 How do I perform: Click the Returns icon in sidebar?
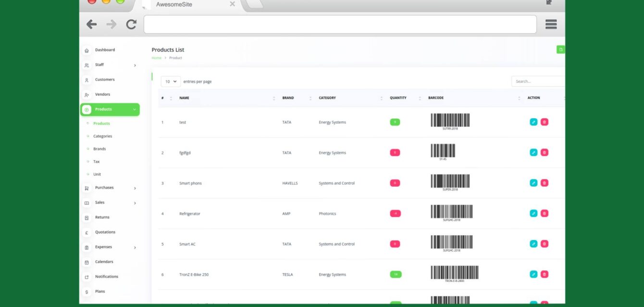coord(87,218)
